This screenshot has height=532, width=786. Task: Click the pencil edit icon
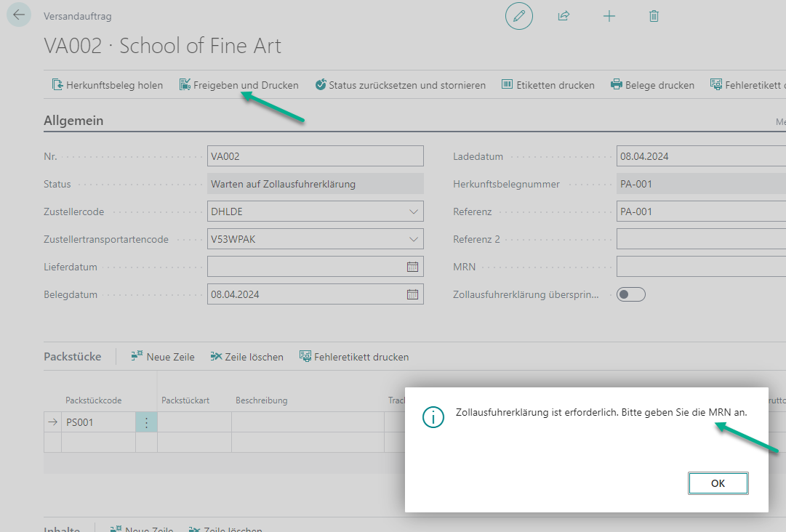(518, 16)
